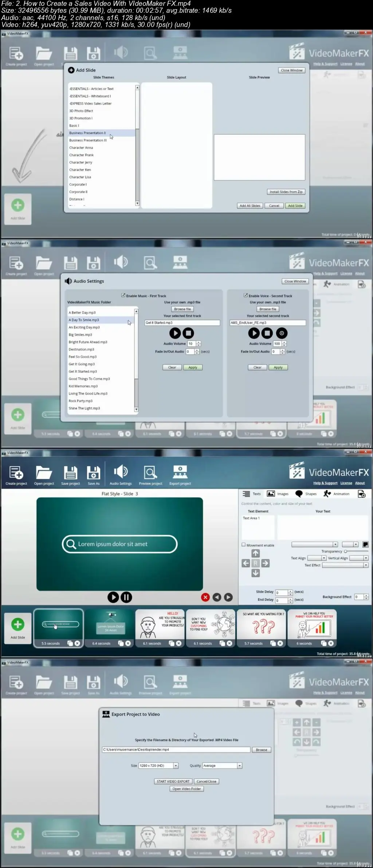Screen dimensions: 373x868
Task: Select Rock Party.mp3 in music folder list
Action: 101,401
